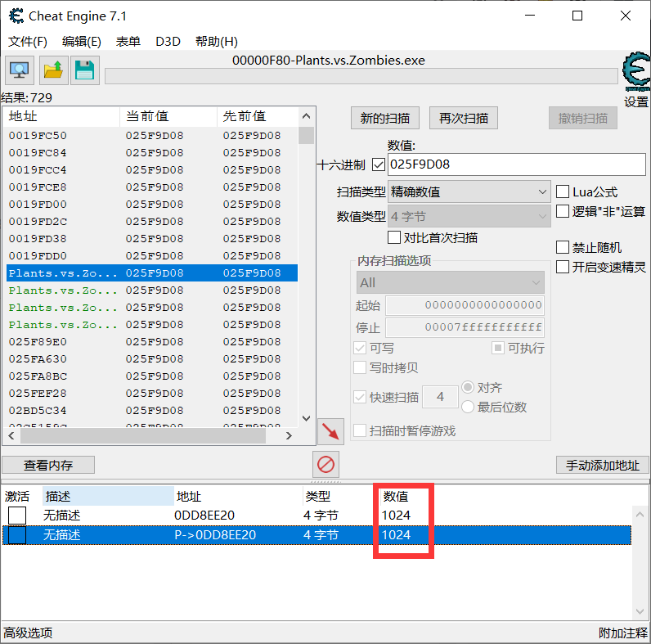Toggle the 写时拷贝 checkbox
Viewport: 651px width, 644px height.
tap(360, 367)
